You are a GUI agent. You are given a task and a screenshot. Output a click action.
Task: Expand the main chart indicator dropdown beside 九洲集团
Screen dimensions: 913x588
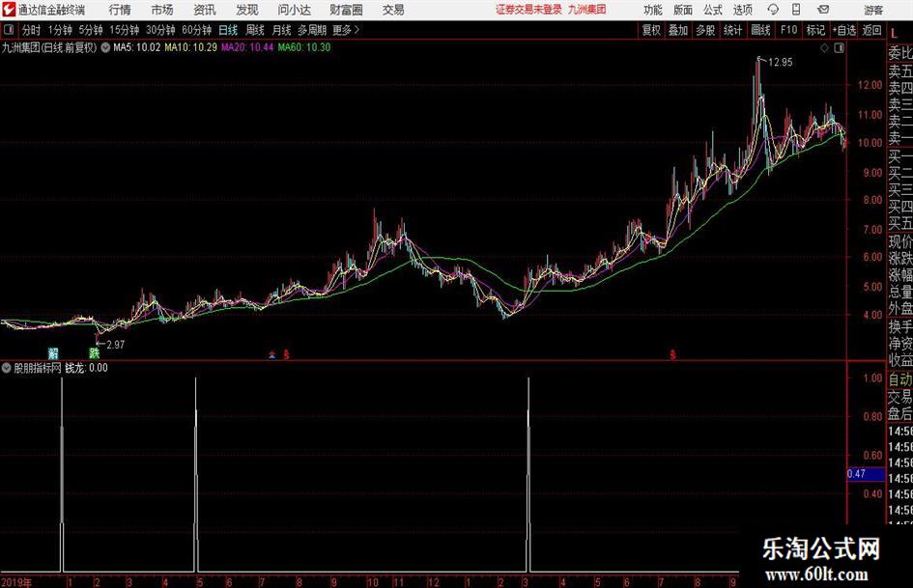tap(105, 47)
